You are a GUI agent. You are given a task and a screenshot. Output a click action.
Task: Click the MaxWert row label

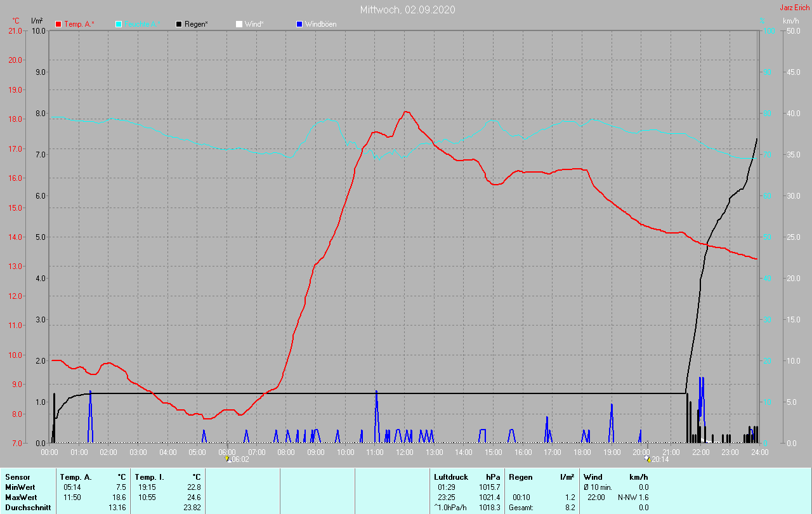(22, 497)
